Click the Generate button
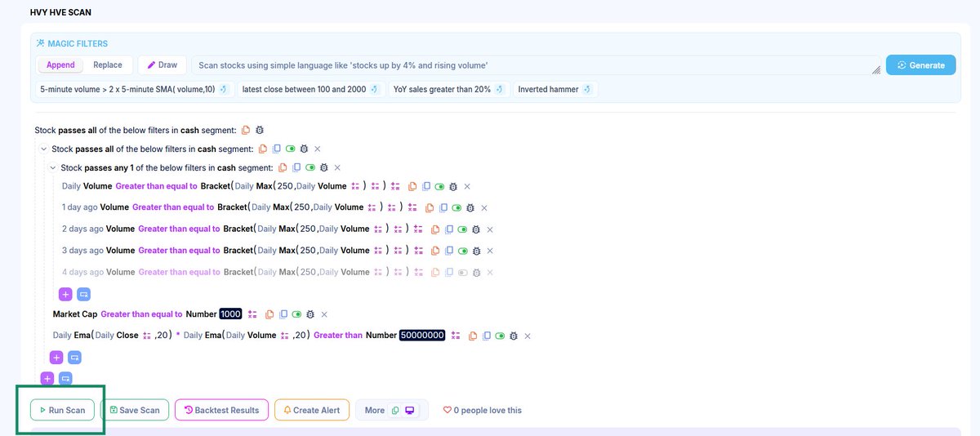Image resolution: width=980 pixels, height=436 pixels. pos(921,65)
